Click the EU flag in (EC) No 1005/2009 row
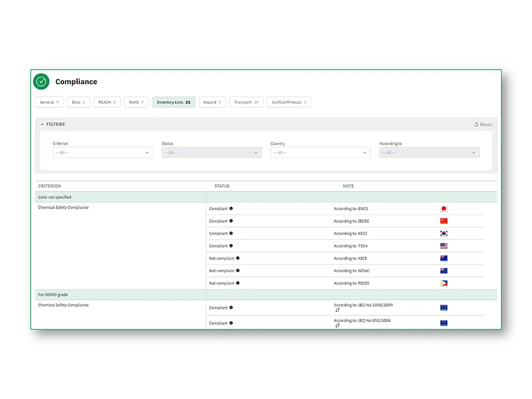 tap(444, 308)
